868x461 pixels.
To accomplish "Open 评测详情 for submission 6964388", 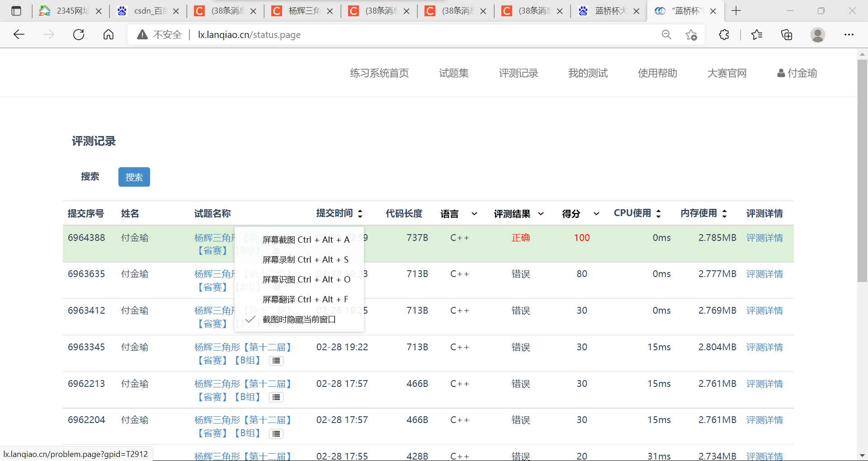I will coord(764,238).
